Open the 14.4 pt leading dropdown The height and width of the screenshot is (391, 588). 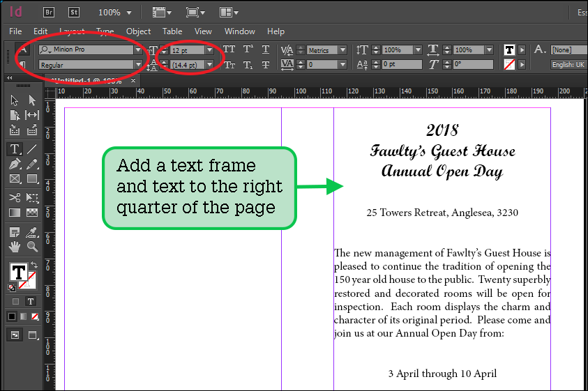210,65
